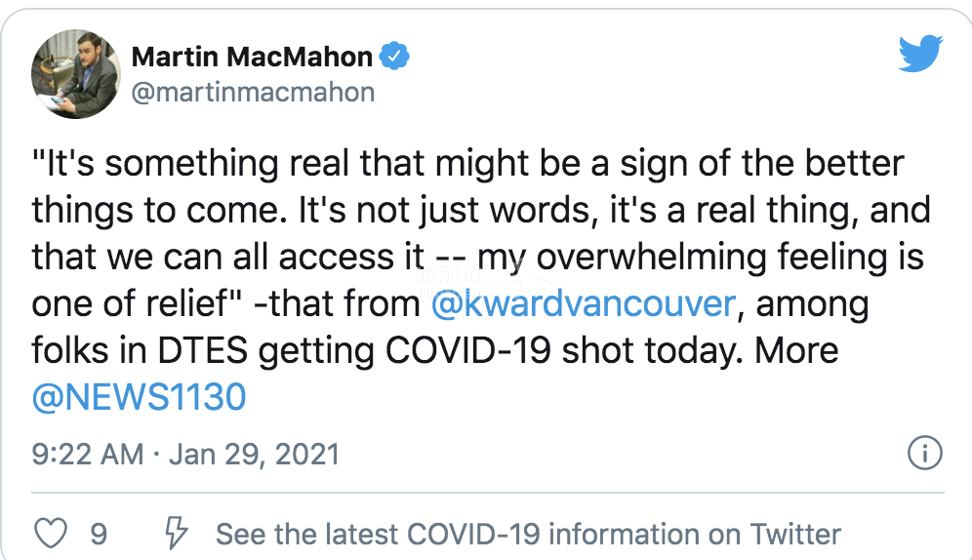Click the Twitter bird logo
Screen dimensions: 972x560
click(x=921, y=54)
